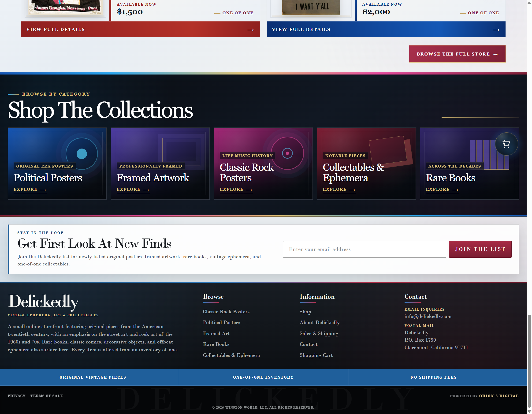Click the James Douglas Morrison poster thumbnail

pyautogui.click(x=65, y=7)
